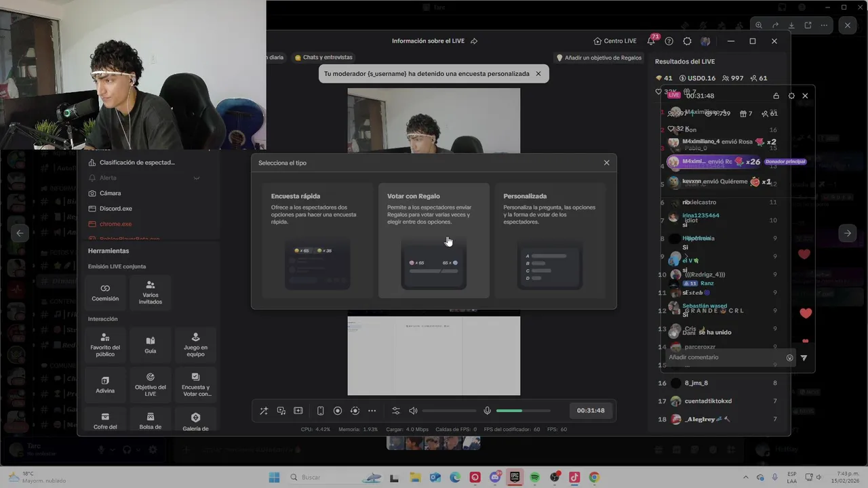
Task: Close the chat overlay window
Action: 805,96
